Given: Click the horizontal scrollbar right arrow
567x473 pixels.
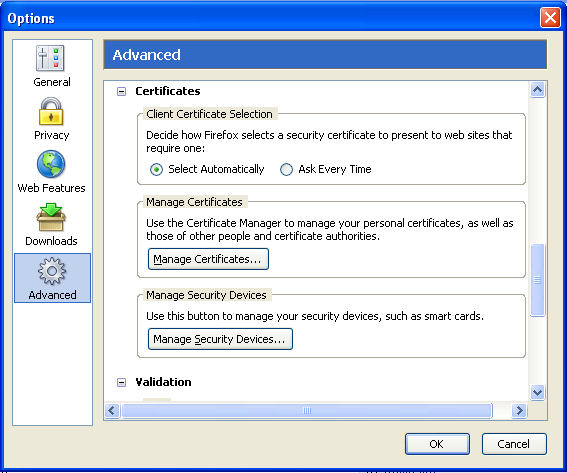Looking at the screenshot, I should click(519, 410).
